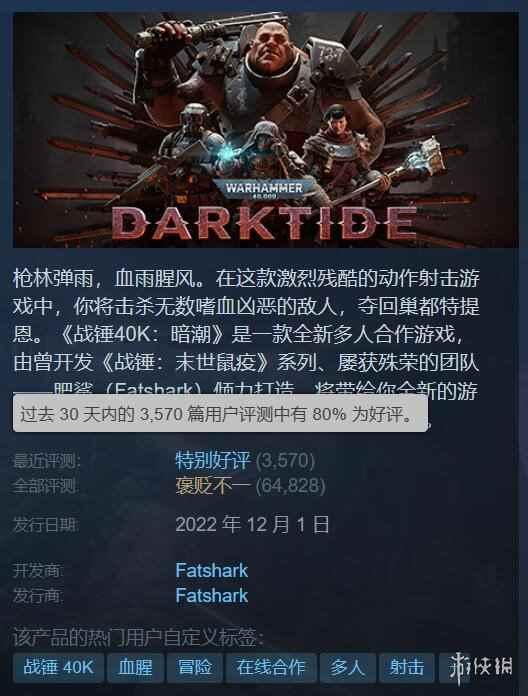Click the Darktide game header image
The image size is (528, 696).
265,130
